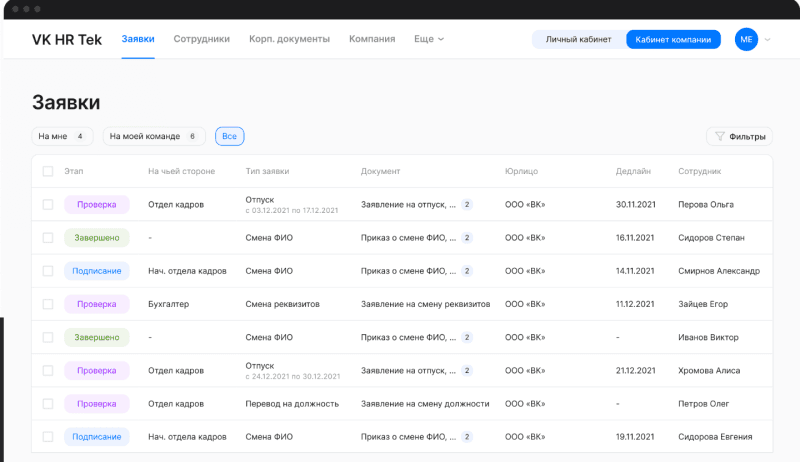800x462 pixels.
Task: Click Проверка status badge for Зайцев Егор
Action: pyautogui.click(x=97, y=304)
